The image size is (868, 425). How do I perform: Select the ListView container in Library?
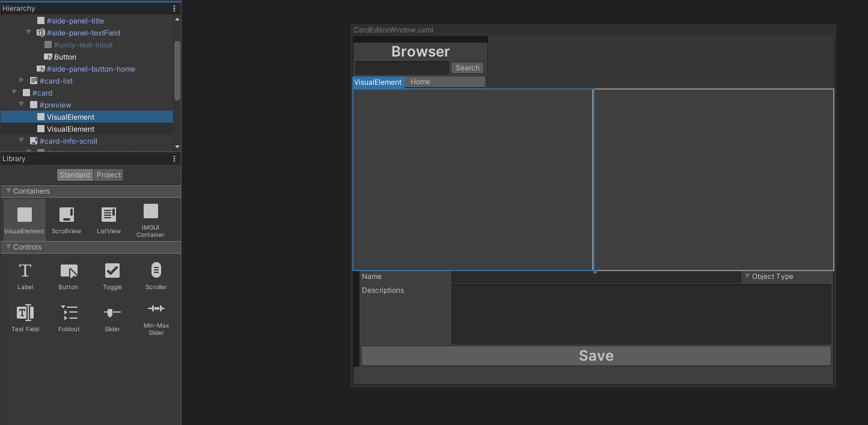click(108, 218)
